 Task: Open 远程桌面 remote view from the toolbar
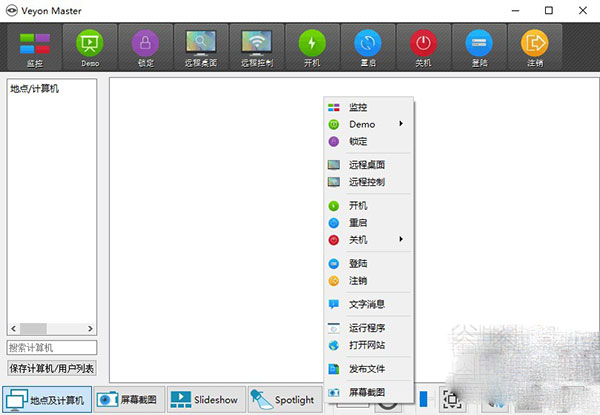tap(201, 47)
